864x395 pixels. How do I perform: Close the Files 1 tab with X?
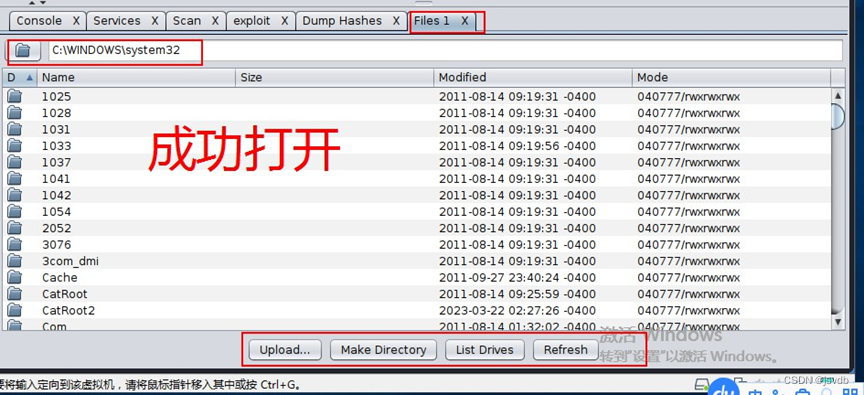(x=465, y=21)
